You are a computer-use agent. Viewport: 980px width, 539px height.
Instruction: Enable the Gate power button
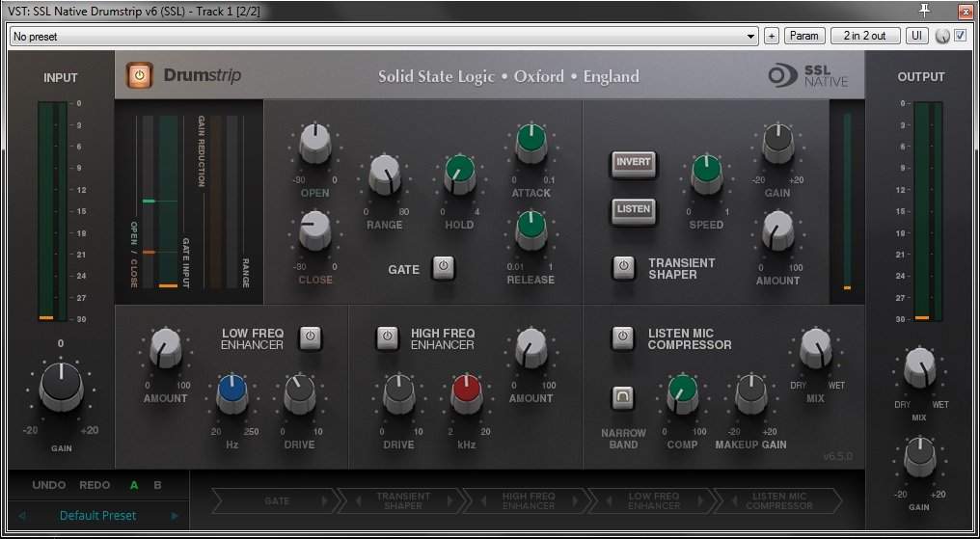click(443, 268)
